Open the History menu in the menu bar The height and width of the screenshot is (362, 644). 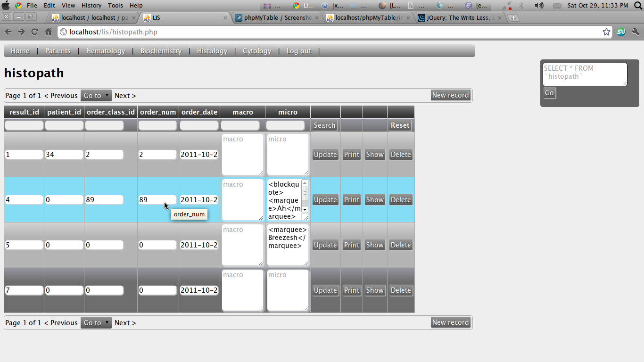pos(91,5)
